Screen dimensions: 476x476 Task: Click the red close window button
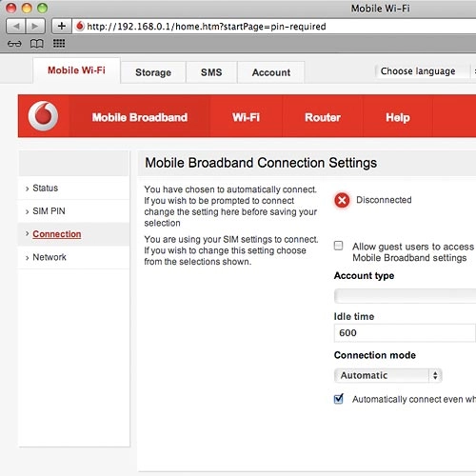pos(11,8)
